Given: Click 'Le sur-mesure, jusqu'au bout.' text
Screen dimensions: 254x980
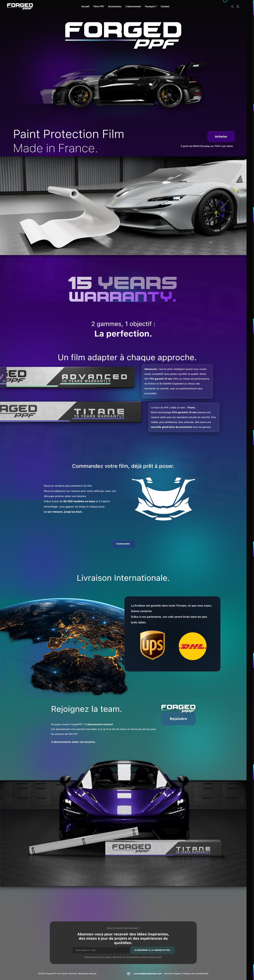Looking at the screenshot, I should [x=63, y=512].
